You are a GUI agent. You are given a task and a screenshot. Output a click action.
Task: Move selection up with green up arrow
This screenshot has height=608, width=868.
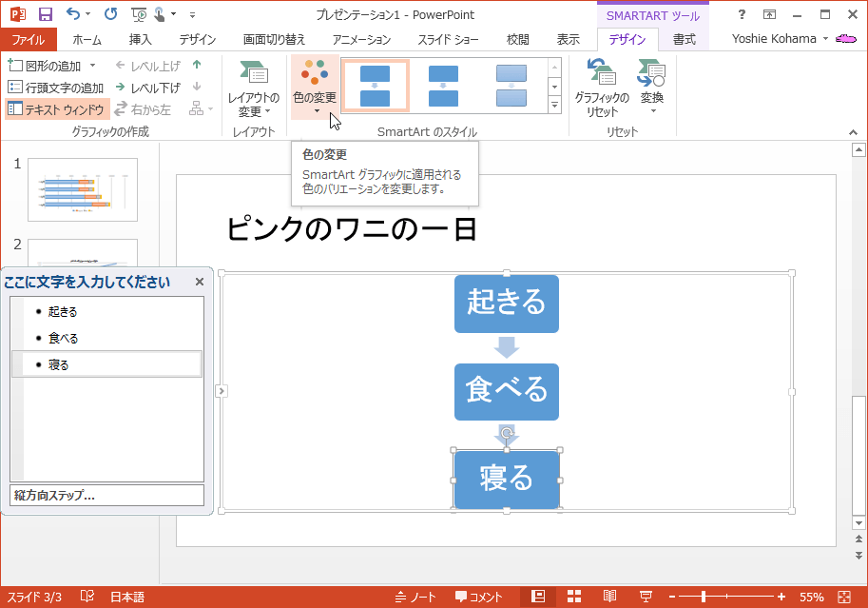[197, 65]
